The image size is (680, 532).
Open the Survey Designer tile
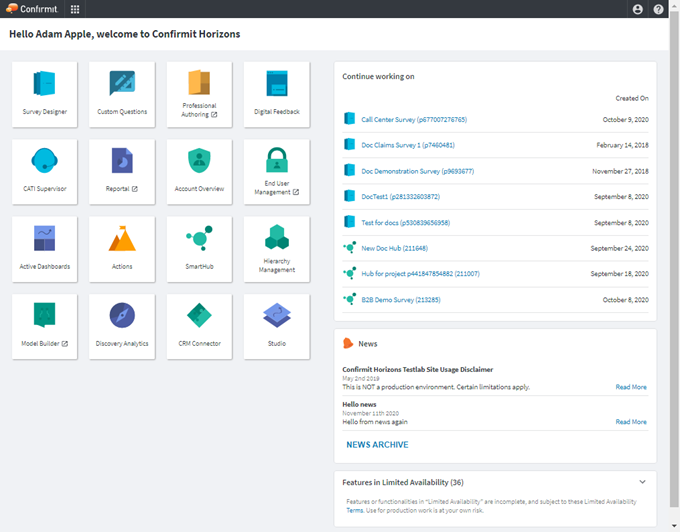coord(45,95)
